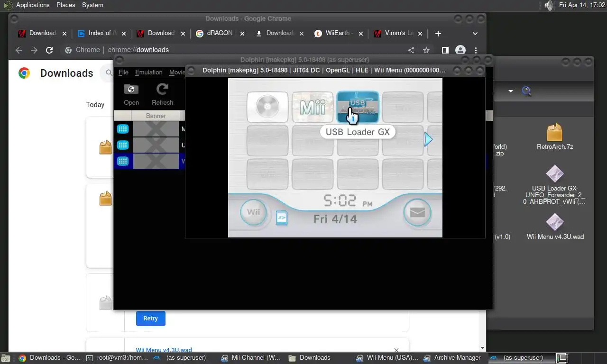
Task: Click Chrome's back navigation arrow
Action: (x=19, y=50)
